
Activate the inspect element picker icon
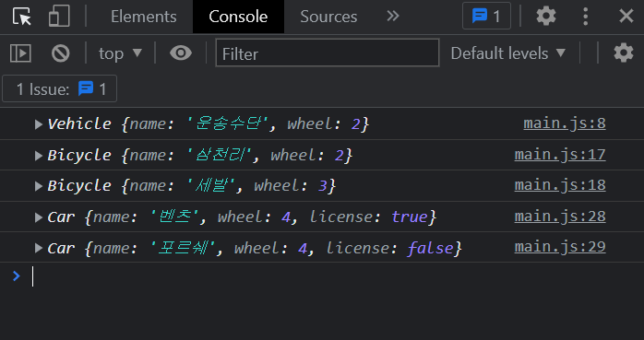pos(22,17)
